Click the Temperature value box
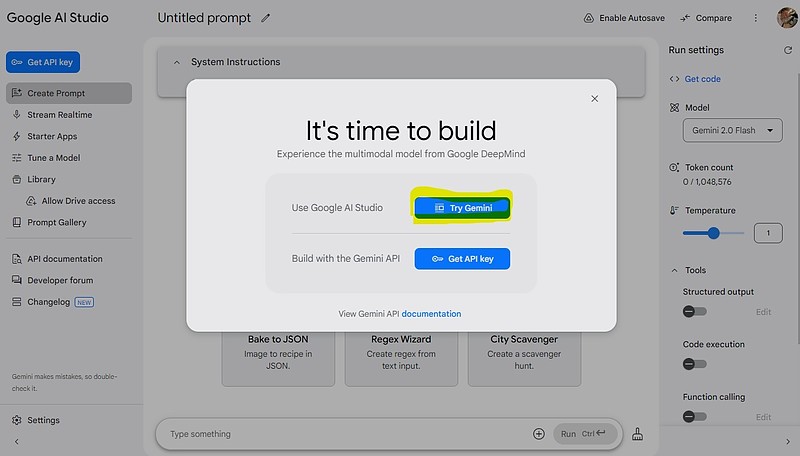Screen dimensions: 800x456 pyautogui.click(x=768, y=233)
